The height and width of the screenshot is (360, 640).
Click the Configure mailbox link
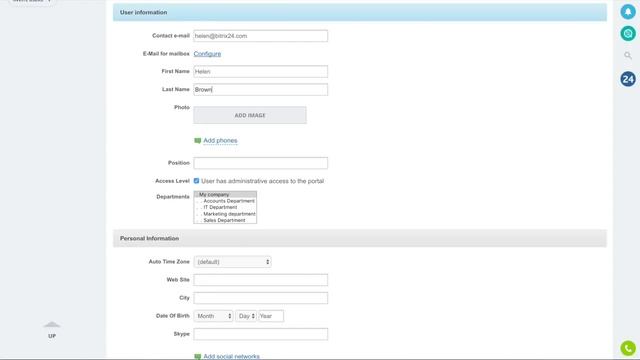[207, 54]
